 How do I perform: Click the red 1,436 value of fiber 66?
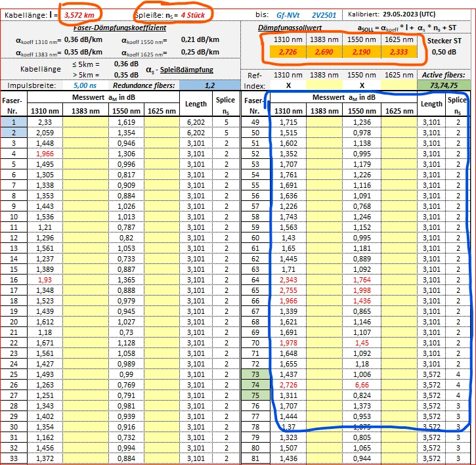[362, 301]
